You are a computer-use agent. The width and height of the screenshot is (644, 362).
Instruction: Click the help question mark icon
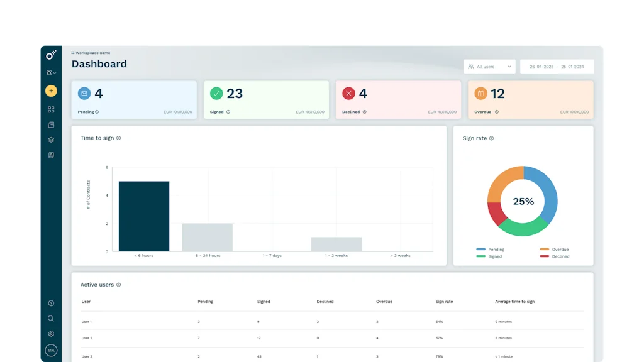click(51, 303)
